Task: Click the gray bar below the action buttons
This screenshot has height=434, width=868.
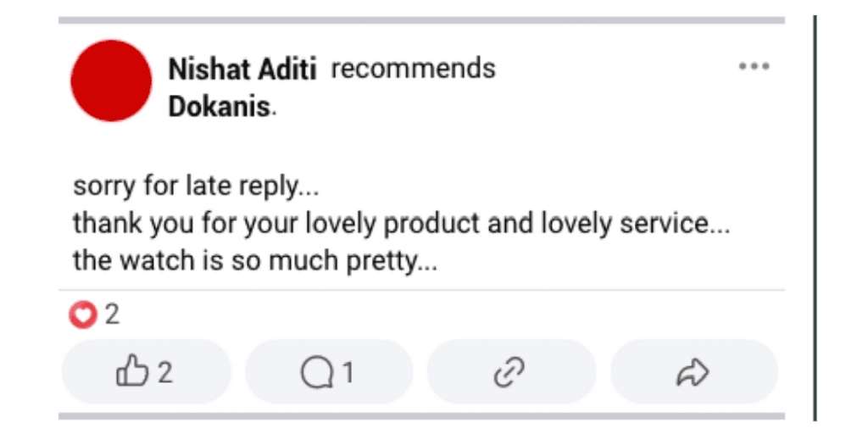Action: click(x=421, y=416)
